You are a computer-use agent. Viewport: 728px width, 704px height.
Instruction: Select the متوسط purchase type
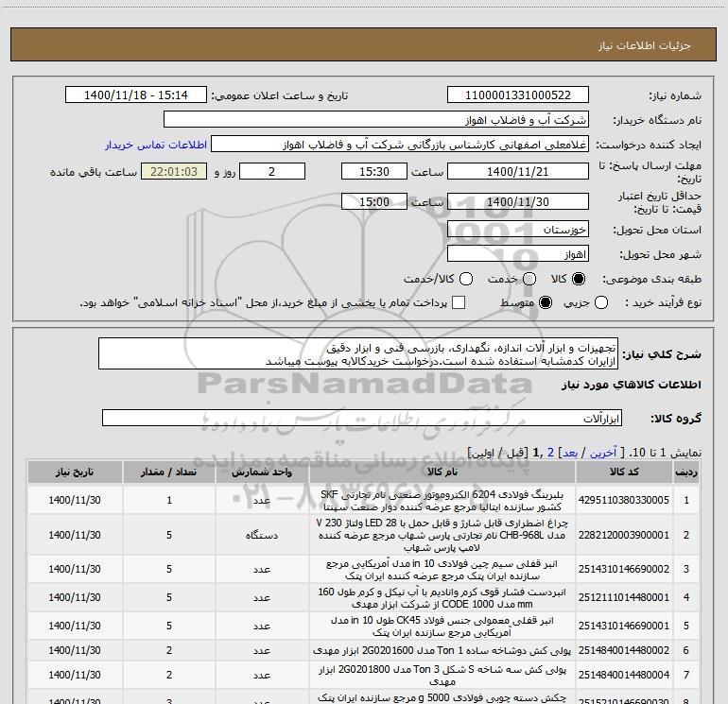point(546,302)
